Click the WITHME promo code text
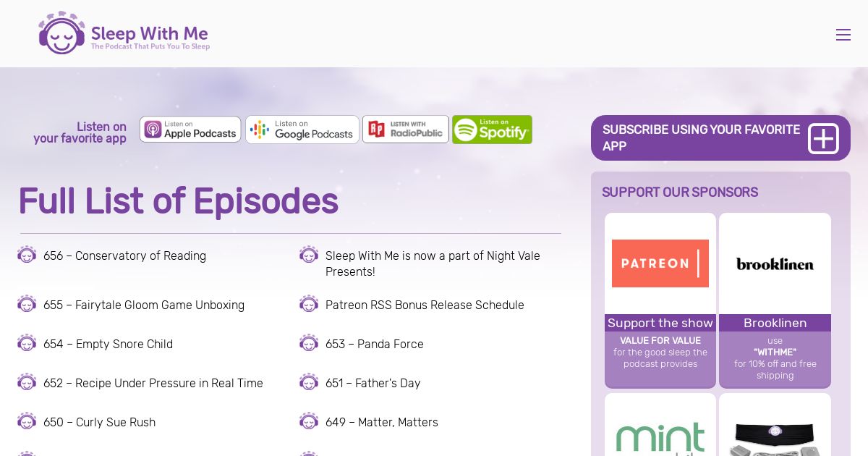Image resolution: width=868 pixels, height=456 pixels. [775, 352]
